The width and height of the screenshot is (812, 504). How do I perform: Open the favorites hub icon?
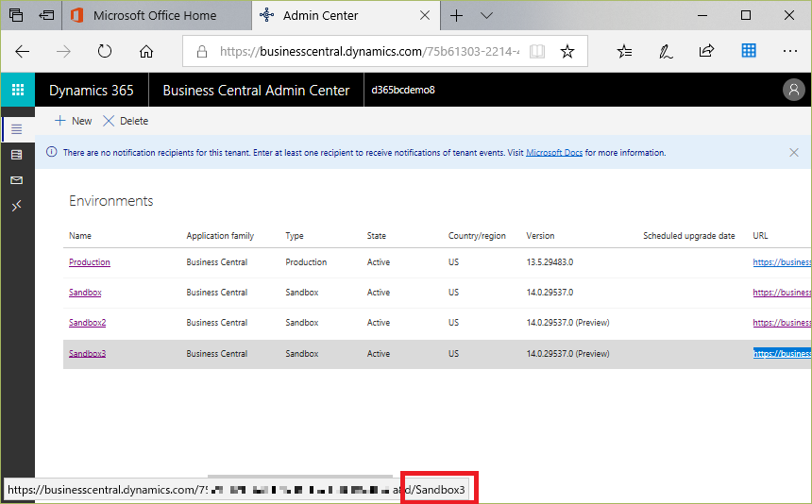coord(624,51)
